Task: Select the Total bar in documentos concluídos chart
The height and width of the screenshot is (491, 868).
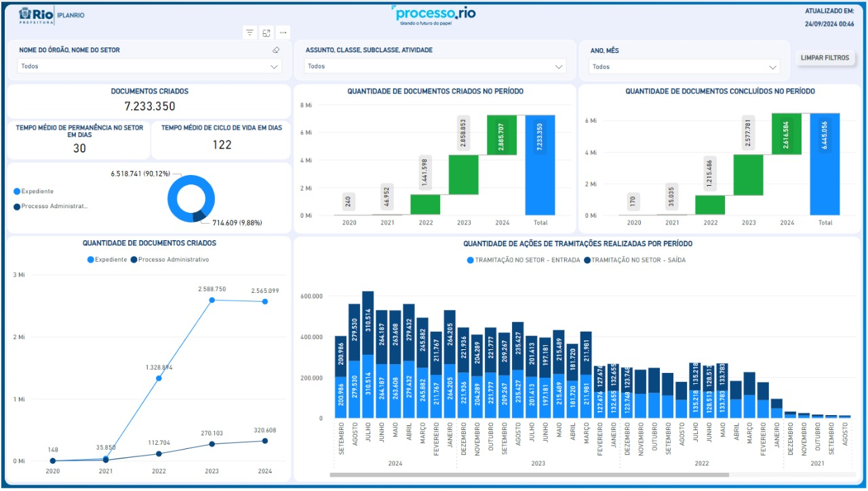Action: pyautogui.click(x=825, y=164)
